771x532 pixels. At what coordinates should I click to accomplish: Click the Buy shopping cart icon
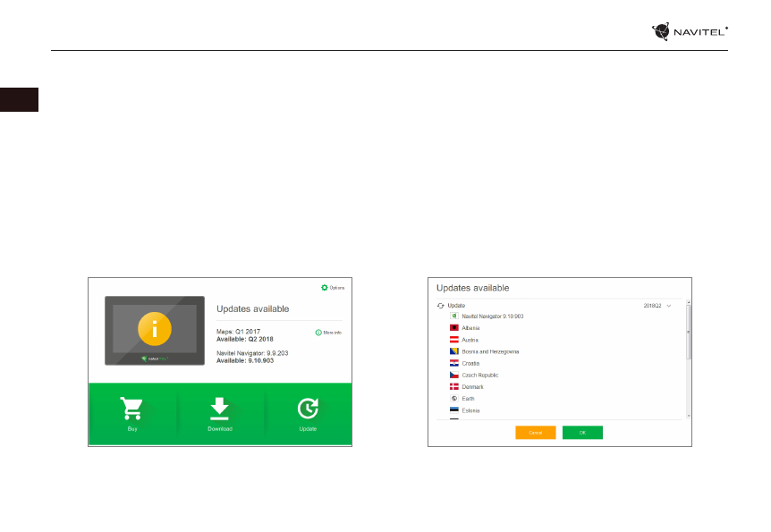(131, 408)
